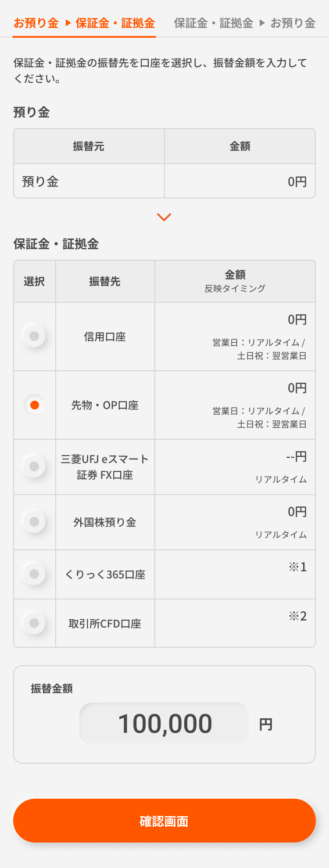Click the 信用口座 label text
Viewport: 329px width, 868px height.
pos(105,337)
